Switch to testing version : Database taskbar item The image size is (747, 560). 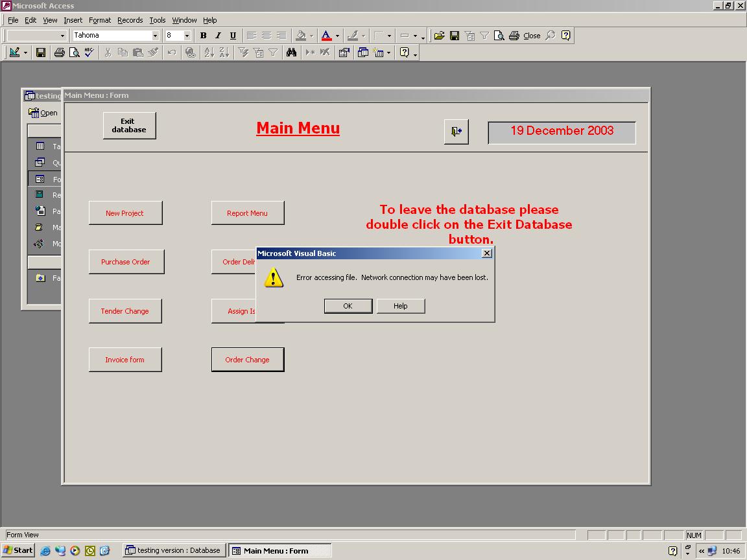pos(173,550)
